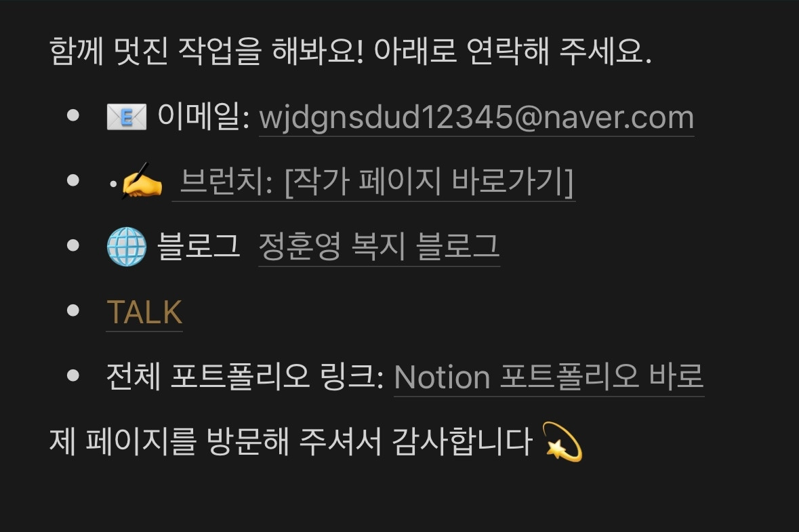Click the bullet point beside the 브런치 row
The width and height of the screenshot is (799, 532).
coord(73,180)
